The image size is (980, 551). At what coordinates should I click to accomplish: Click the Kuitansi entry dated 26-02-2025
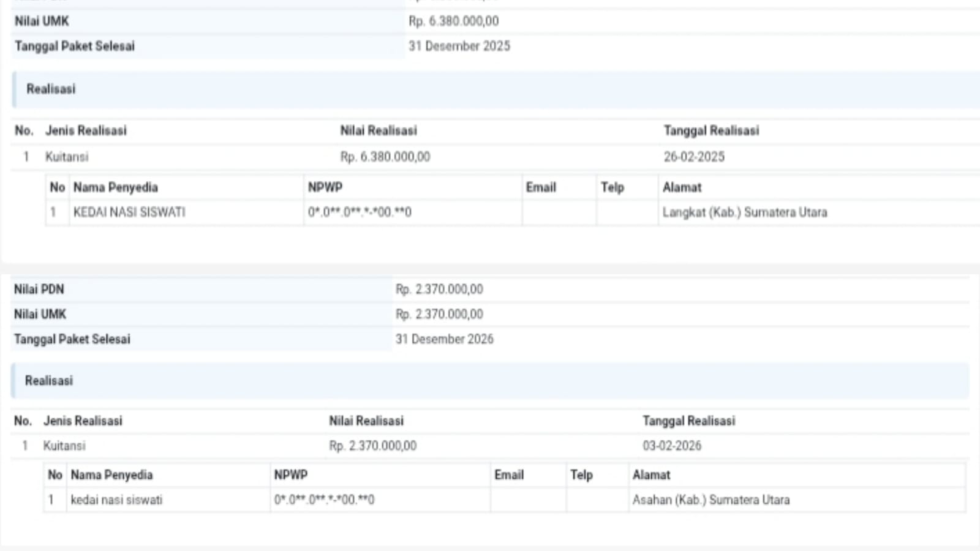point(67,157)
